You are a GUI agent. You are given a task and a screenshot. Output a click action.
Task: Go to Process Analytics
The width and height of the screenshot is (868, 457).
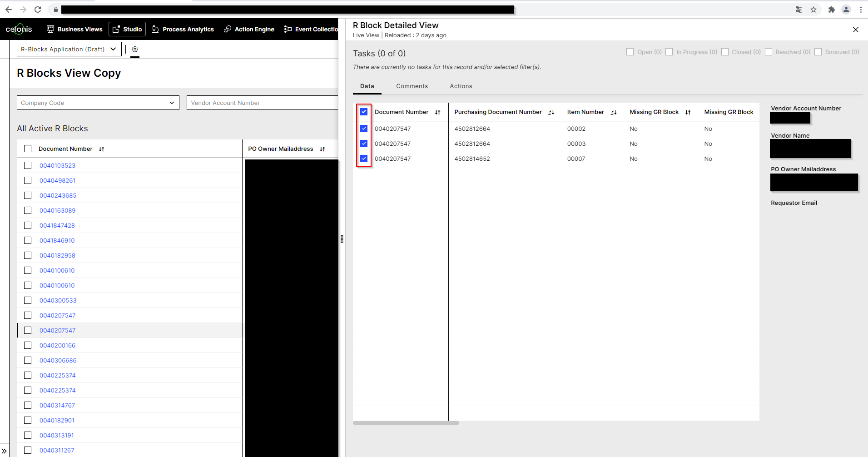pos(183,29)
